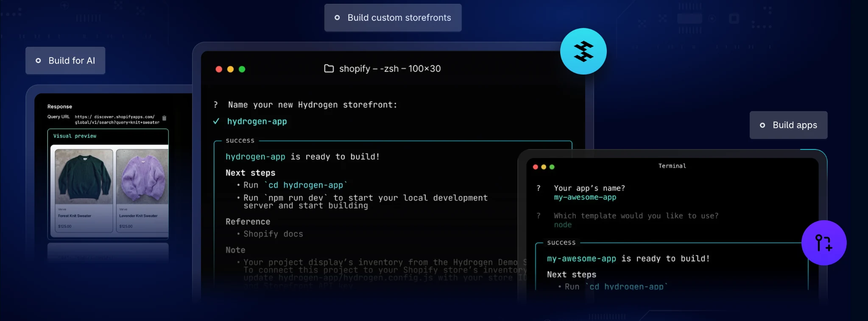The width and height of the screenshot is (868, 321).
Task: Click $125.00 price under Forest Knit Sweater
Action: pyautogui.click(x=64, y=227)
